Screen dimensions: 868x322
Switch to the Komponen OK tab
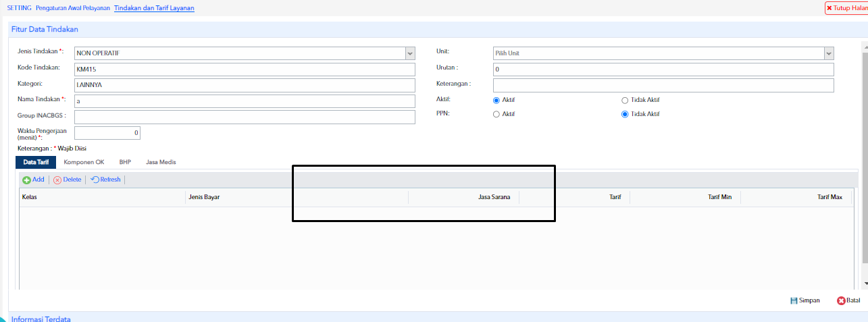pos(84,163)
